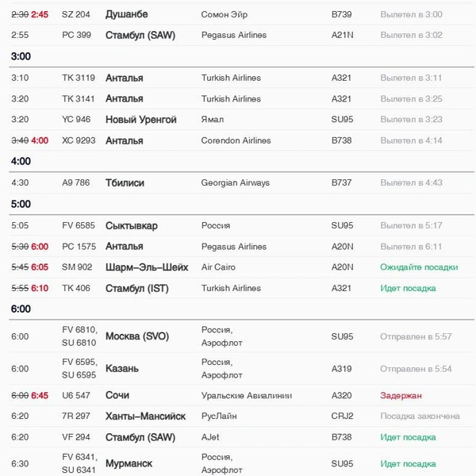476x476 pixels.
Task: Select Pegasus Airlines PC 1575 to Анталья
Action: pyautogui.click(x=242, y=247)
